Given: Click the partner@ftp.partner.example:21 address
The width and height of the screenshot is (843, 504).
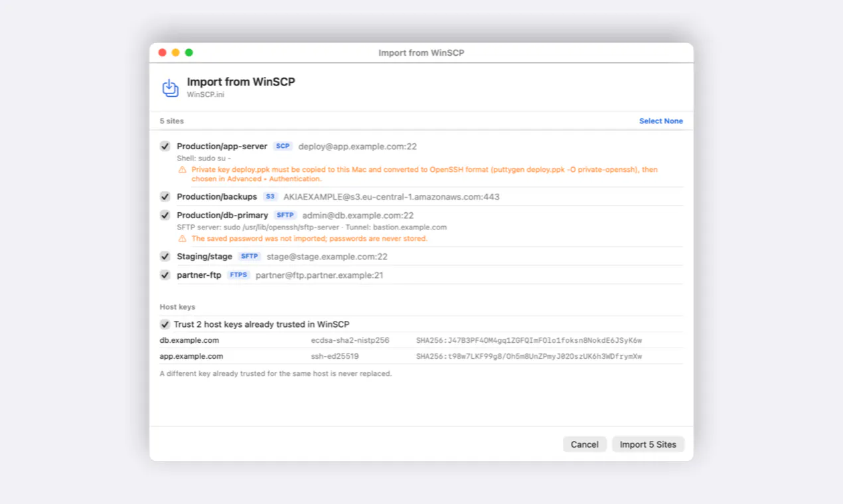Looking at the screenshot, I should point(320,275).
